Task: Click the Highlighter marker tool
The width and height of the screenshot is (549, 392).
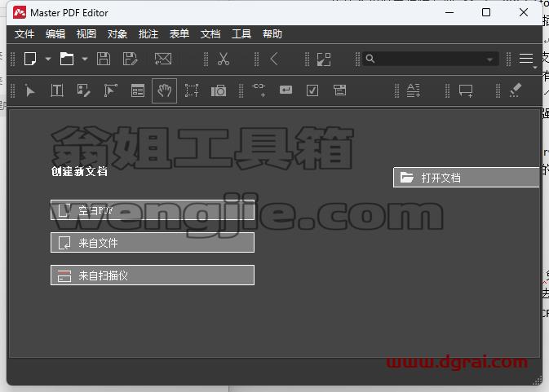Action: [516, 90]
